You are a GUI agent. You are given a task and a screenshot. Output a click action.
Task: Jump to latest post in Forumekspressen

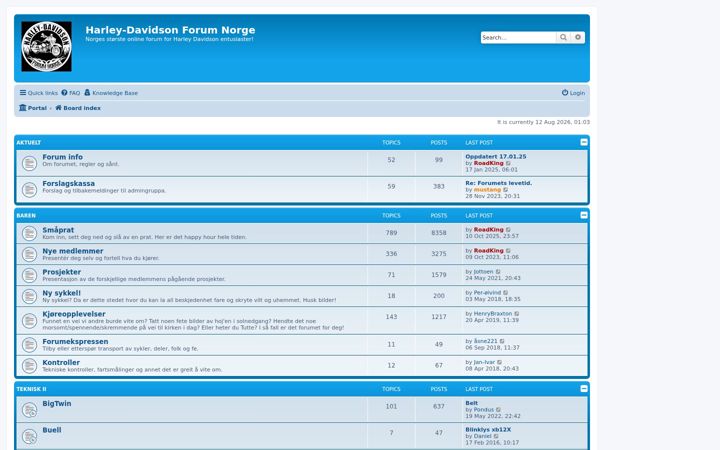pos(502,342)
